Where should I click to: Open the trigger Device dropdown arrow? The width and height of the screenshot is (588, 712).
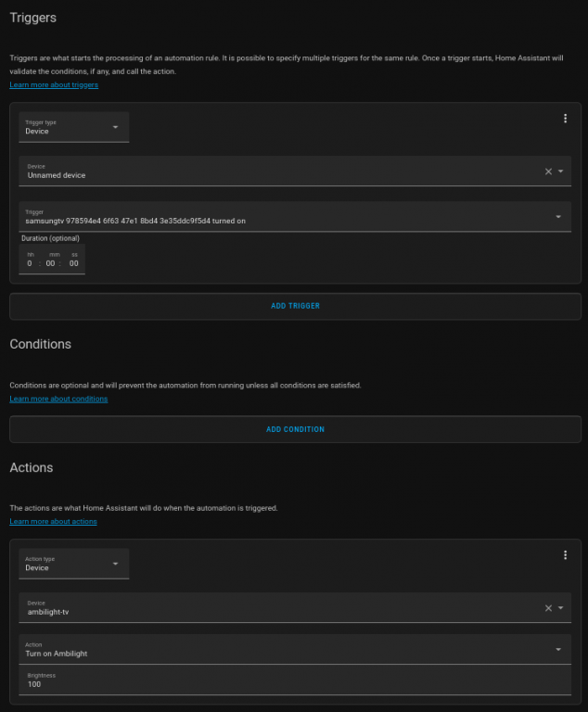(x=561, y=172)
